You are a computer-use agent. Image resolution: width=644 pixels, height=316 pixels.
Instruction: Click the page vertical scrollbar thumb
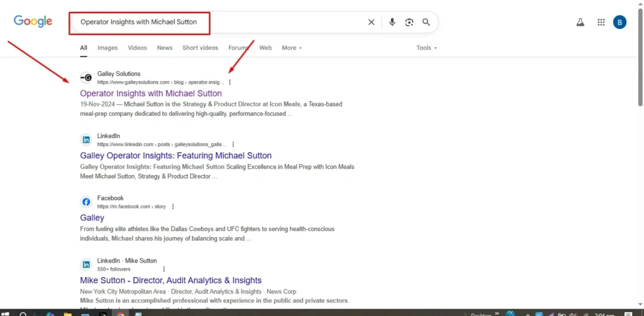[640, 57]
